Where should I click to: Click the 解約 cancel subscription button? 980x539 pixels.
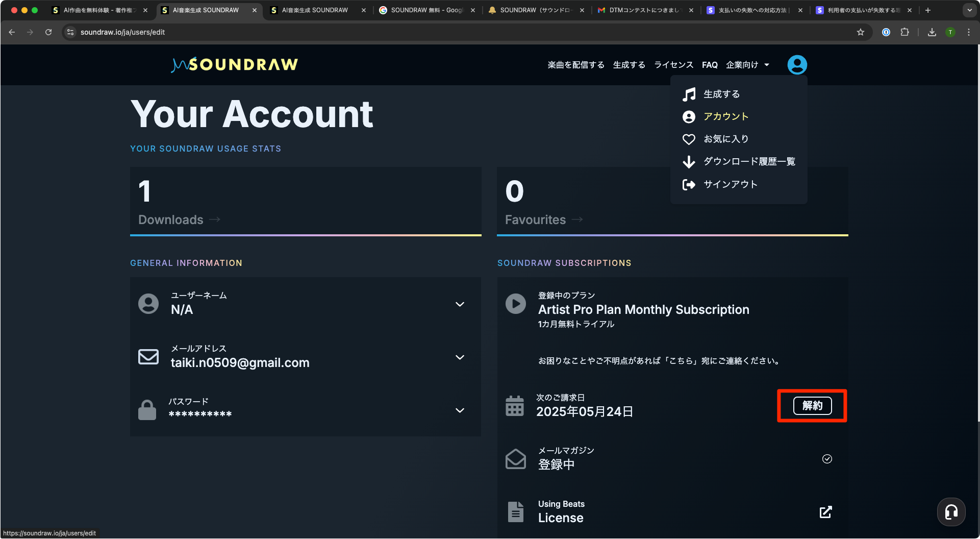[x=812, y=406]
